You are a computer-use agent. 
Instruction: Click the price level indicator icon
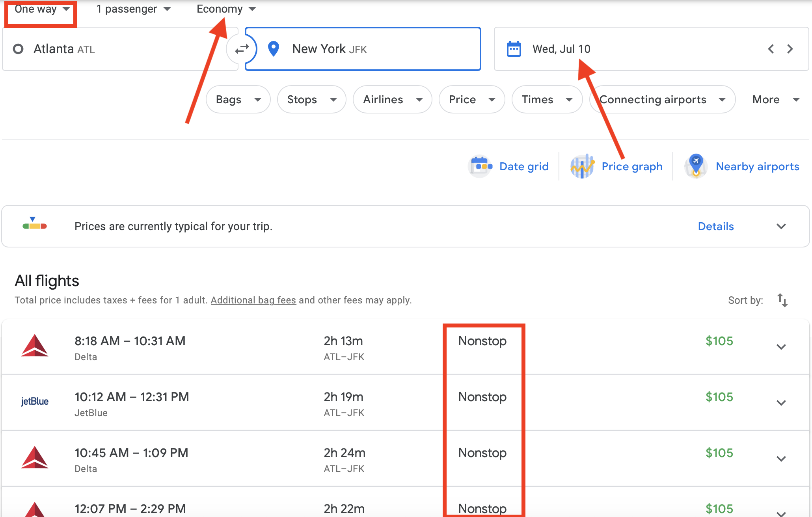[35, 224]
